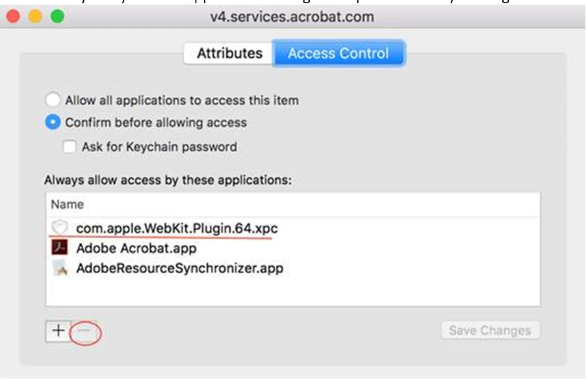Click the WebKit plugin shield icon
Viewport: 588px width, 381px height.
click(x=60, y=227)
